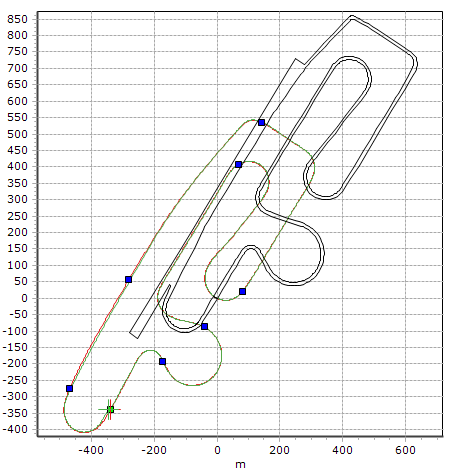Viewport: 451px width, 476px height.
Task: Select the -200 tick label on horizontal axis
Action: pos(154,450)
